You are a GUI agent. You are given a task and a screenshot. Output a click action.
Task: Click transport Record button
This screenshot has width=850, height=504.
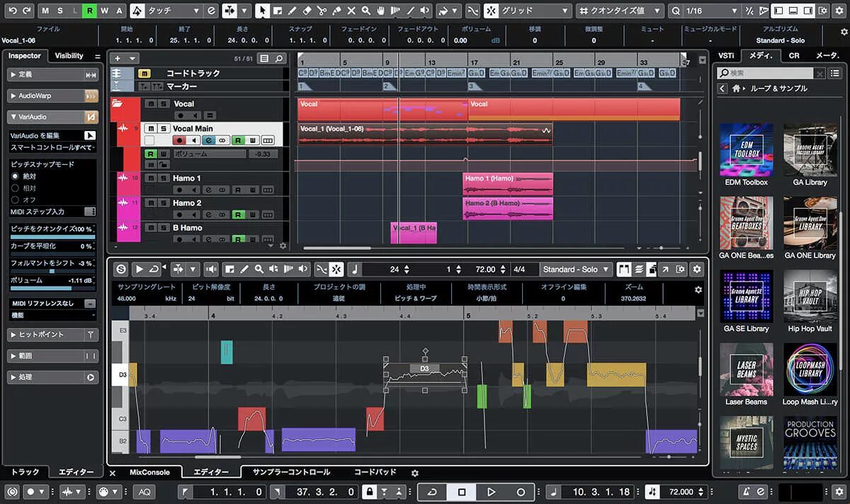click(521, 492)
